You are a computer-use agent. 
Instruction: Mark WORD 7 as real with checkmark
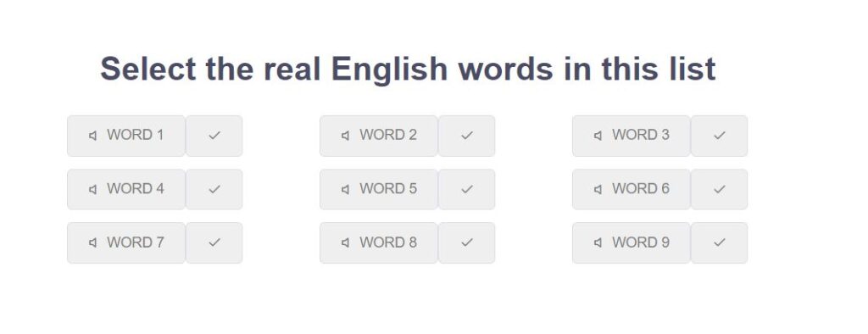214,242
